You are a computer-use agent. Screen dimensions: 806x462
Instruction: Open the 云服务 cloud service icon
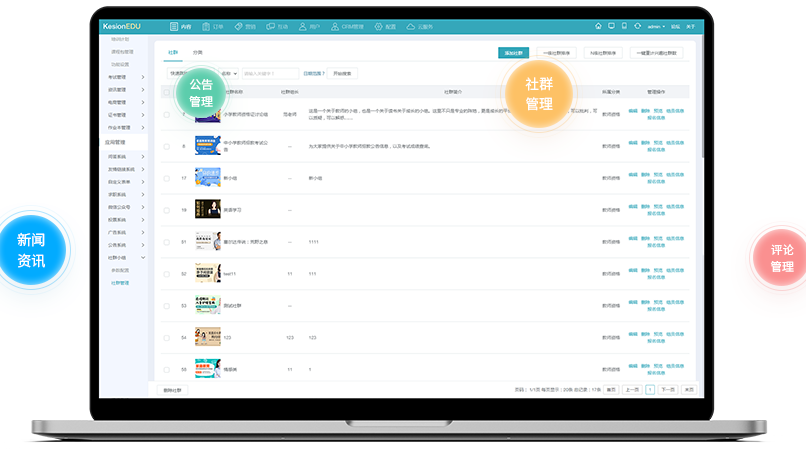tap(410, 26)
